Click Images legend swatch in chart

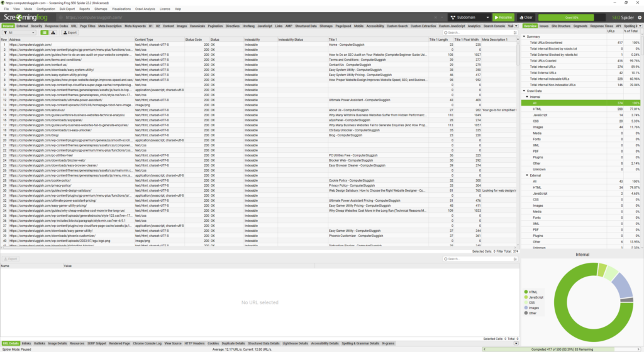pyautogui.click(x=526, y=308)
